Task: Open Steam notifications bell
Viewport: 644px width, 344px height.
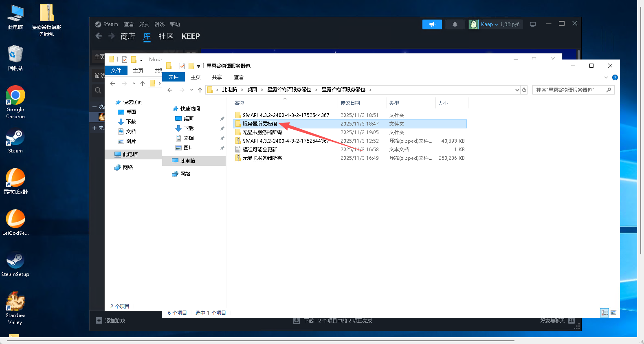Action: tap(455, 24)
